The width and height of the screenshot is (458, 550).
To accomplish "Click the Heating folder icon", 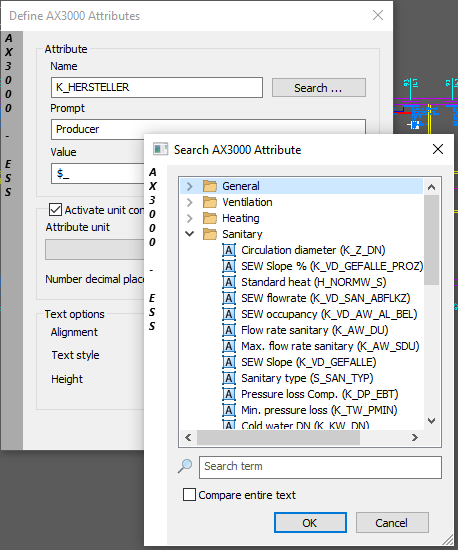I will point(210,218).
